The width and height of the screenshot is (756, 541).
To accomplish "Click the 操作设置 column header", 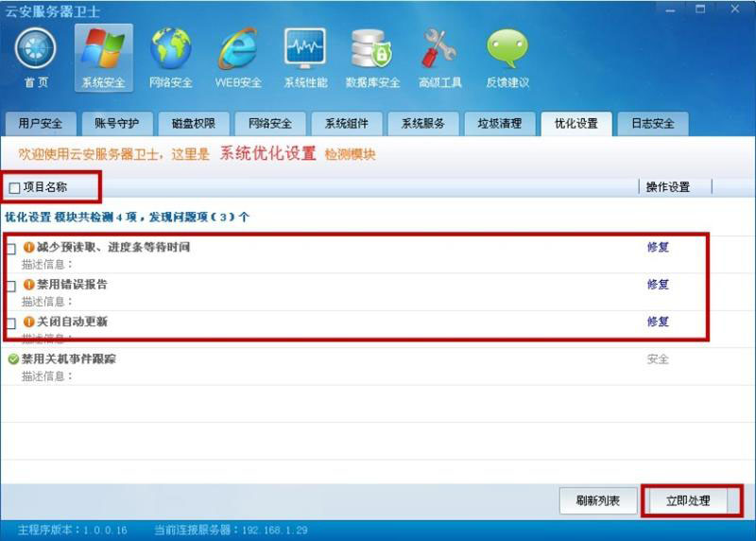I will (x=668, y=187).
